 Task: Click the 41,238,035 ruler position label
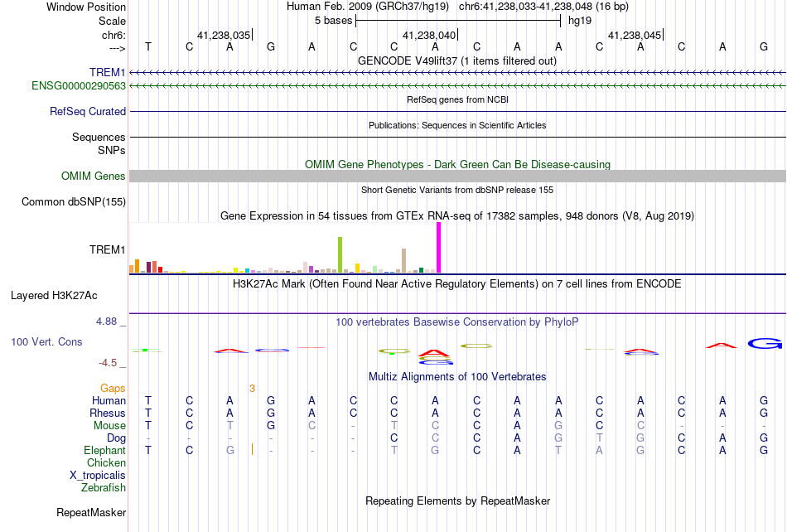point(224,35)
